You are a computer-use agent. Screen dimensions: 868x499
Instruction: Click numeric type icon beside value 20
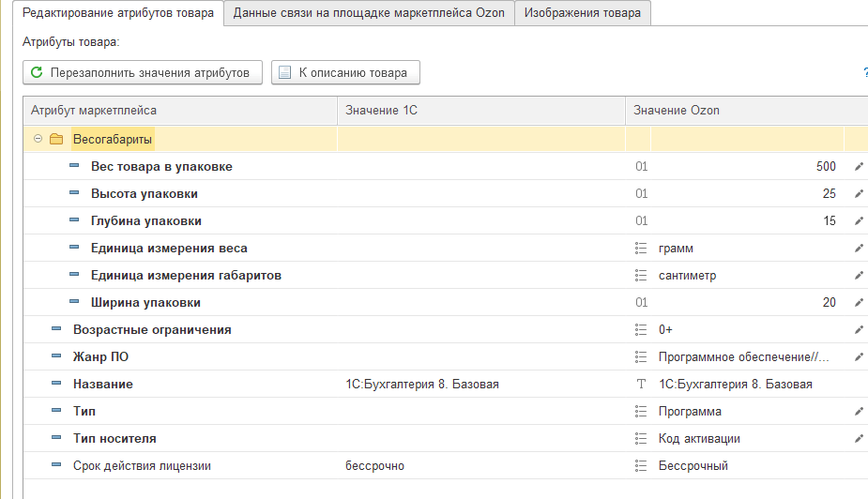642,303
